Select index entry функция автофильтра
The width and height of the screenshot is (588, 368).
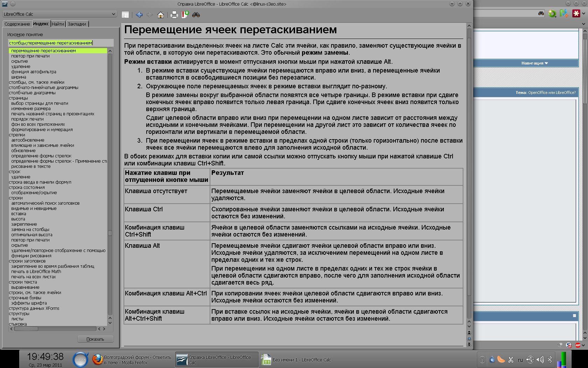[x=34, y=71]
